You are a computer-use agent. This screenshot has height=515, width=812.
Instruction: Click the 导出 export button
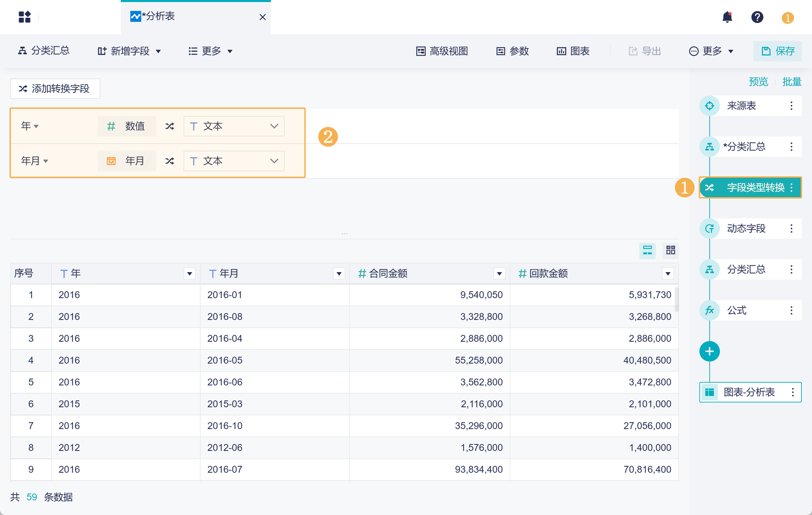(x=644, y=51)
